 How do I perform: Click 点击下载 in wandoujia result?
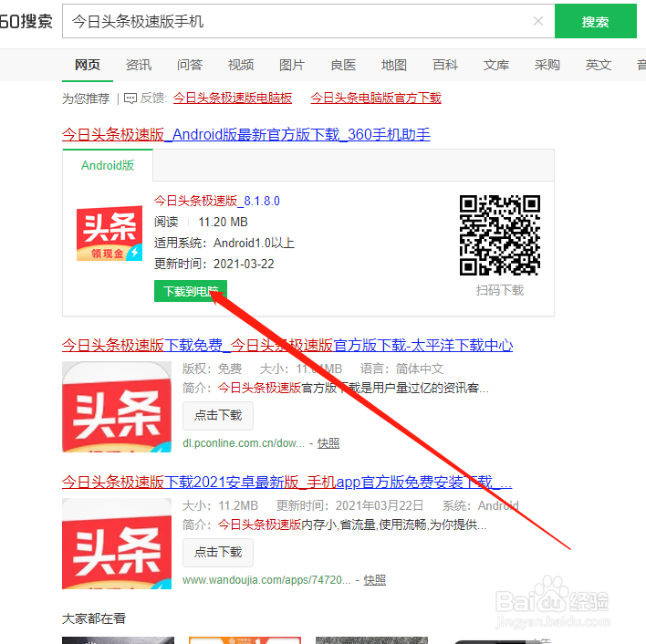[218, 552]
